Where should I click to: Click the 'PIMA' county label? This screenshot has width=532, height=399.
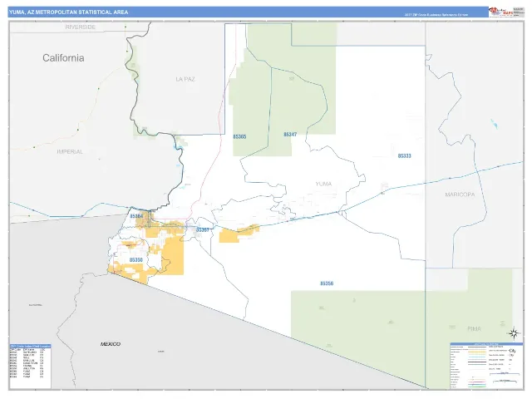click(x=474, y=329)
